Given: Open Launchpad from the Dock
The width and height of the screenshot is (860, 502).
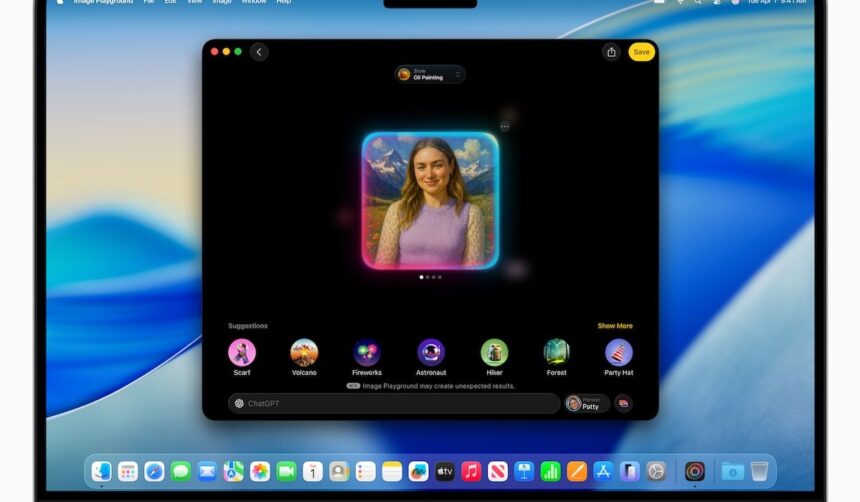Looking at the screenshot, I should tap(128, 471).
